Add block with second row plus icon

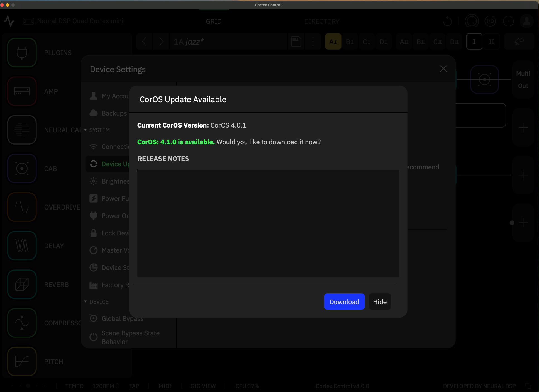(x=523, y=175)
